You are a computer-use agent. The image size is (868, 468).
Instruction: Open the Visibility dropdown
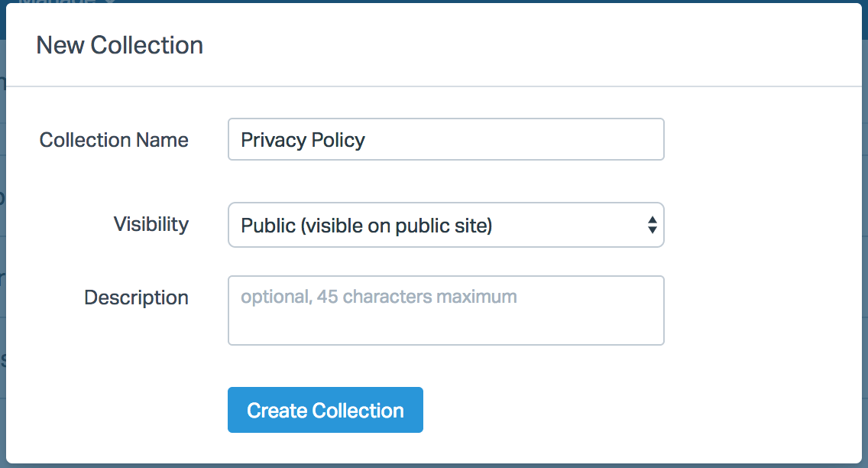445,225
